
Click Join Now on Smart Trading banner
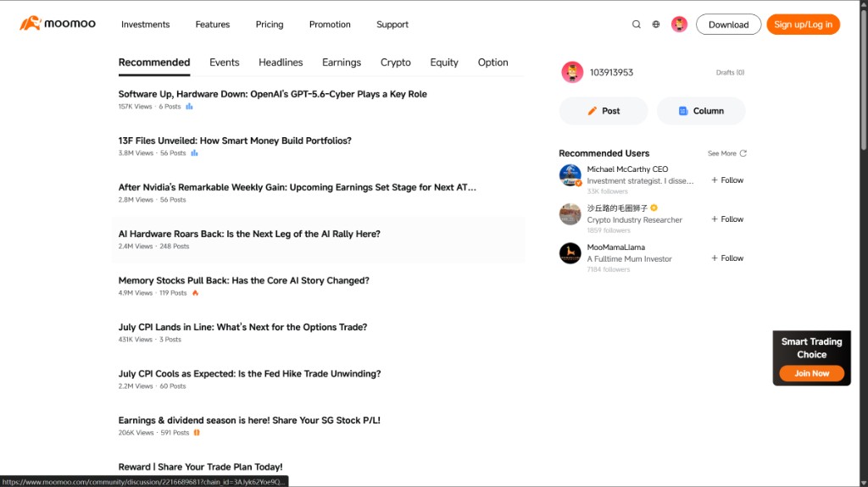(811, 374)
